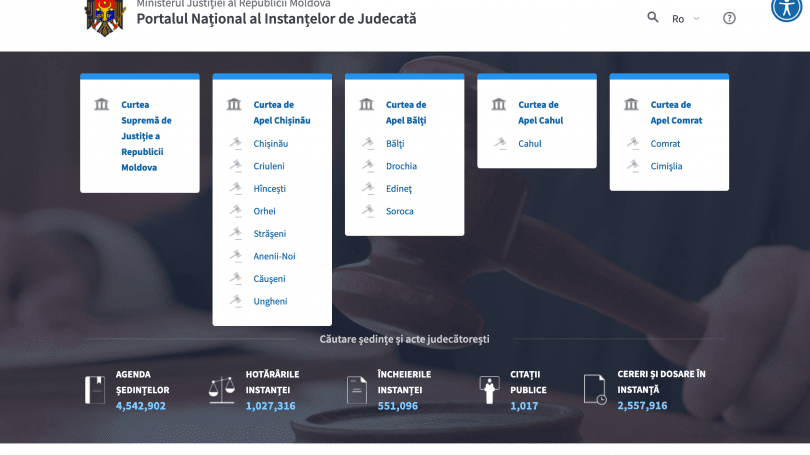The height and width of the screenshot is (455, 810).
Task: Open the search magnifier icon
Action: [x=653, y=18]
